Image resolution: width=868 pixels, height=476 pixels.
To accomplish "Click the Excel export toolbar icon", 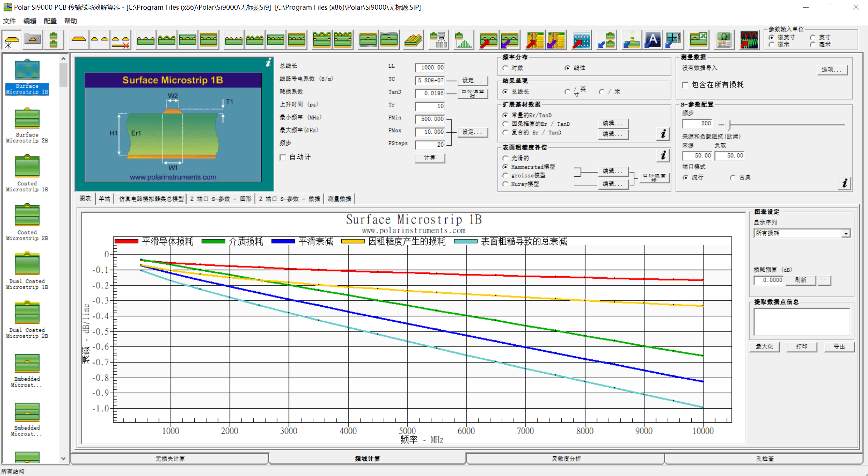I will click(698, 40).
